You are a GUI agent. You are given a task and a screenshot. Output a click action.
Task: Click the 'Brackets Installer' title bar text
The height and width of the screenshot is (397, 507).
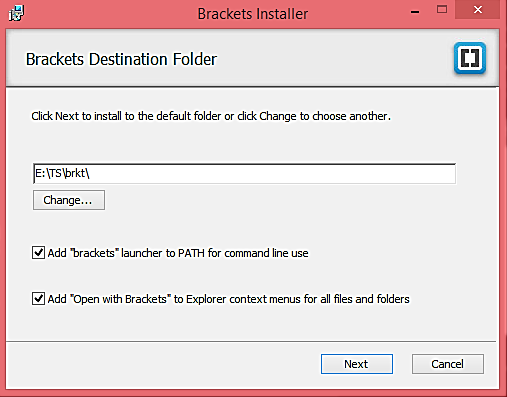coord(253,14)
